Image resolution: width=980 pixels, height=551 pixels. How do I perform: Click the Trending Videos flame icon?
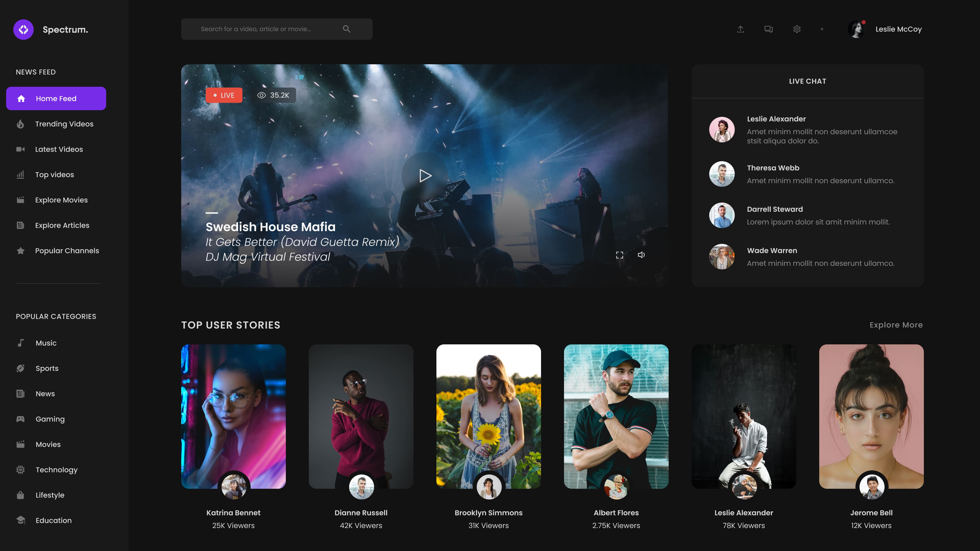20,124
